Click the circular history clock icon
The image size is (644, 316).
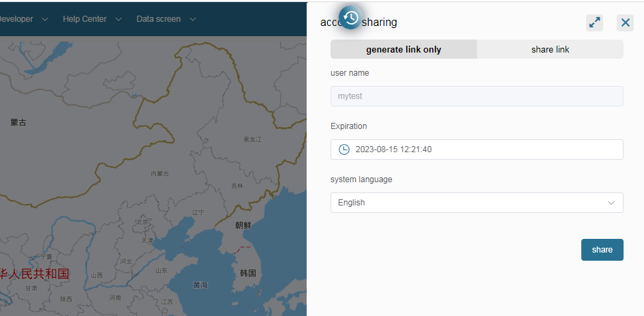pyautogui.click(x=350, y=18)
